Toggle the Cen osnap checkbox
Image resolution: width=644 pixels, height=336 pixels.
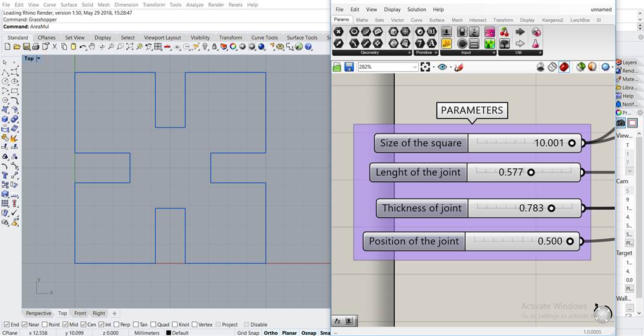84,324
